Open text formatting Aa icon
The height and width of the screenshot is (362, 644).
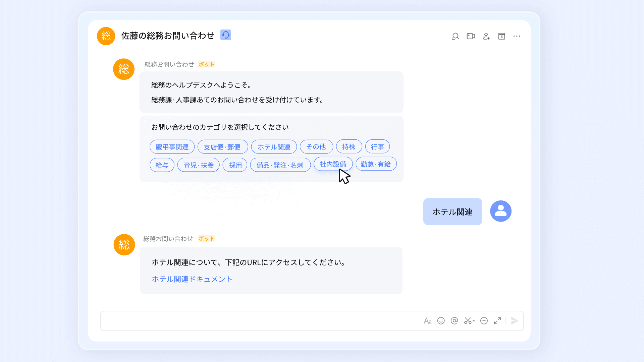coord(427,321)
